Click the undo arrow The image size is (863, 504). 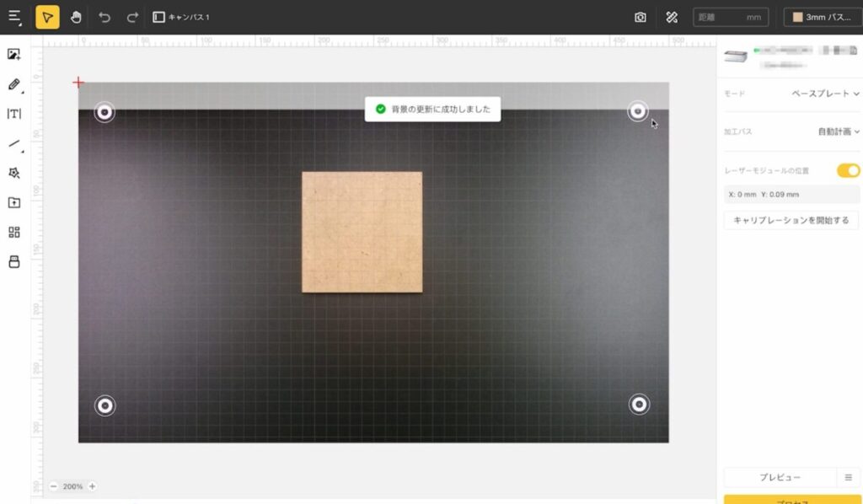(105, 17)
